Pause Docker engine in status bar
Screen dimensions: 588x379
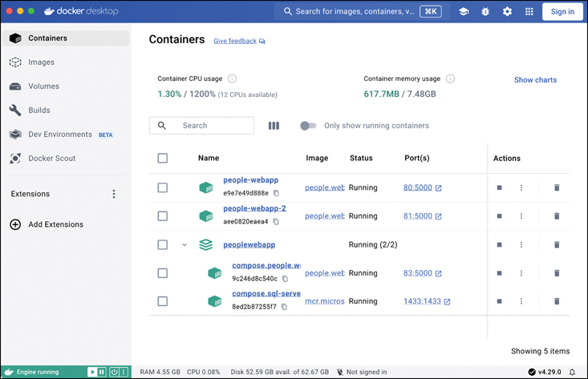(x=103, y=372)
